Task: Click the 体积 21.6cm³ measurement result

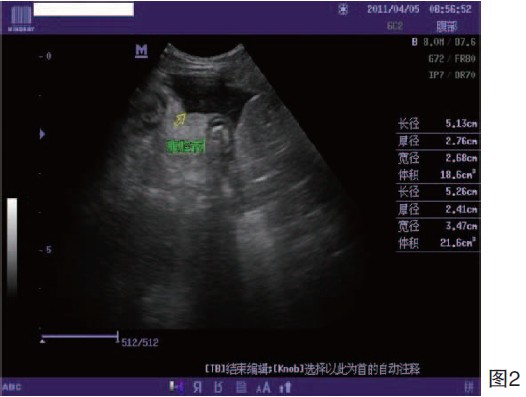Action: pos(437,242)
